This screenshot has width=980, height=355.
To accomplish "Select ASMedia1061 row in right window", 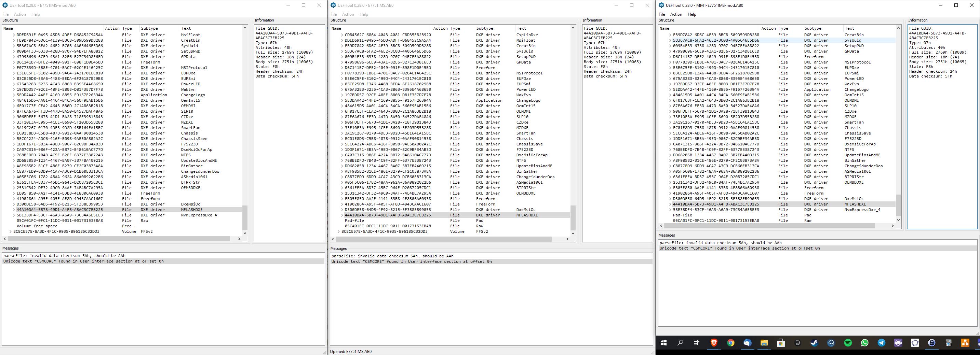I will (x=777, y=171).
